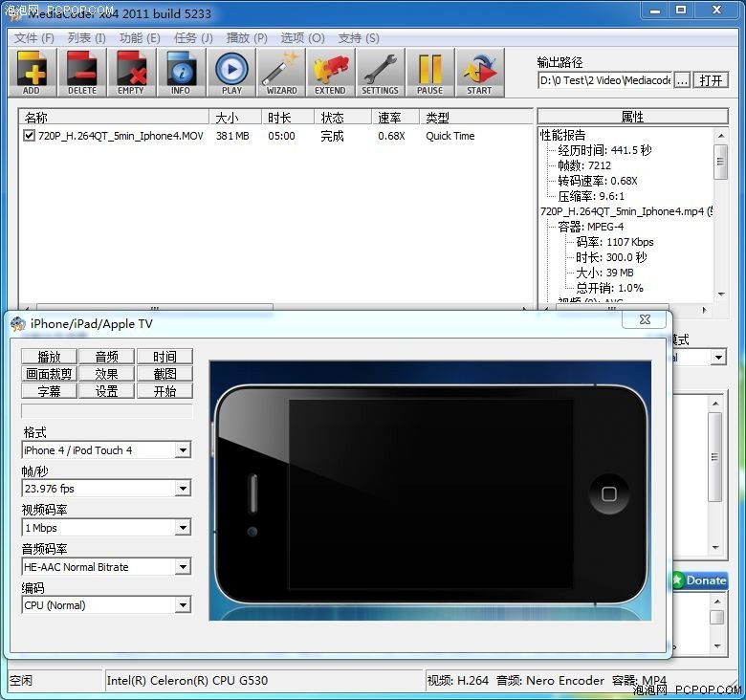
Task: Expand the partially hidden mode dropdown on the right
Action: click(x=718, y=357)
